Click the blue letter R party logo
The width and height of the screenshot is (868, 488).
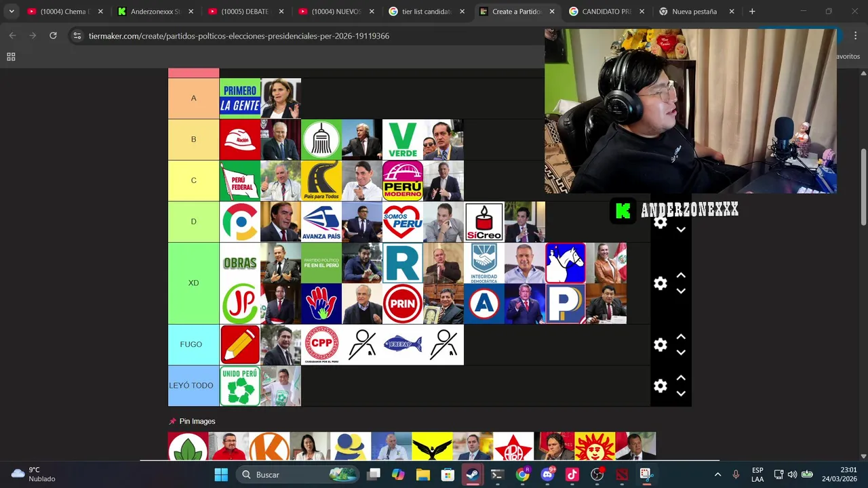click(403, 263)
